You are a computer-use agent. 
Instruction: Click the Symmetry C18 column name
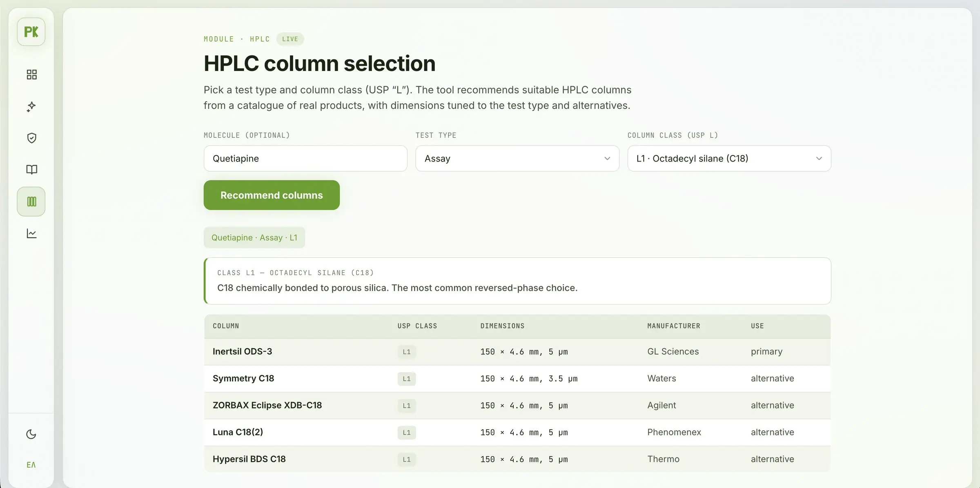(x=243, y=378)
